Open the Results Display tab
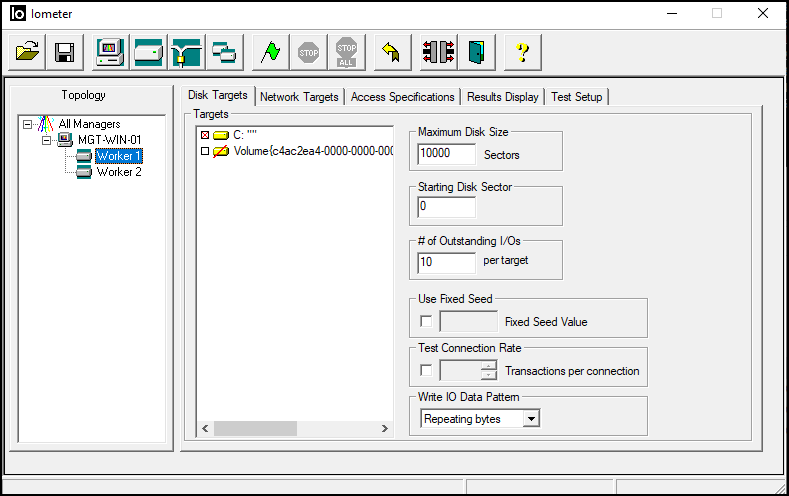Screen dimensions: 789x496 [503, 97]
